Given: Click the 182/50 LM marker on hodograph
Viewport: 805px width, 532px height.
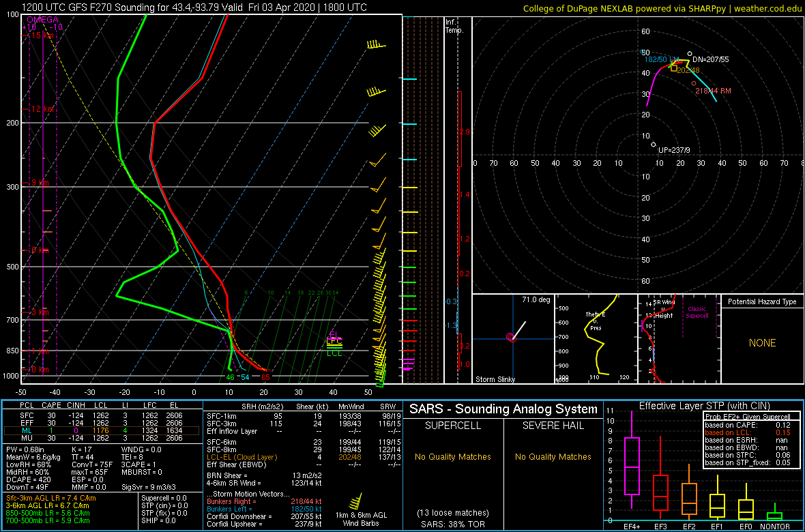Looking at the screenshot, I should 642,52.
